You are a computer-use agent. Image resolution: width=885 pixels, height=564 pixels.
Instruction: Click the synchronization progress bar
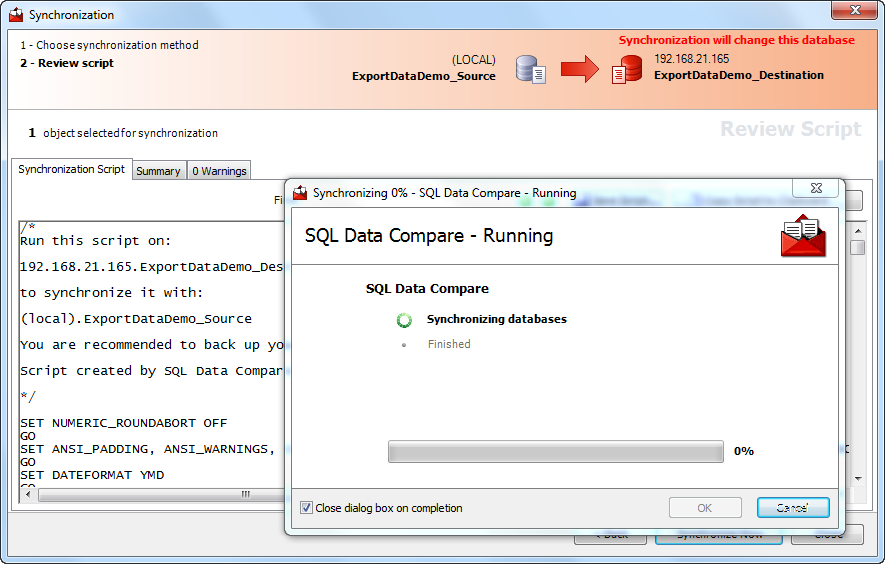point(555,452)
